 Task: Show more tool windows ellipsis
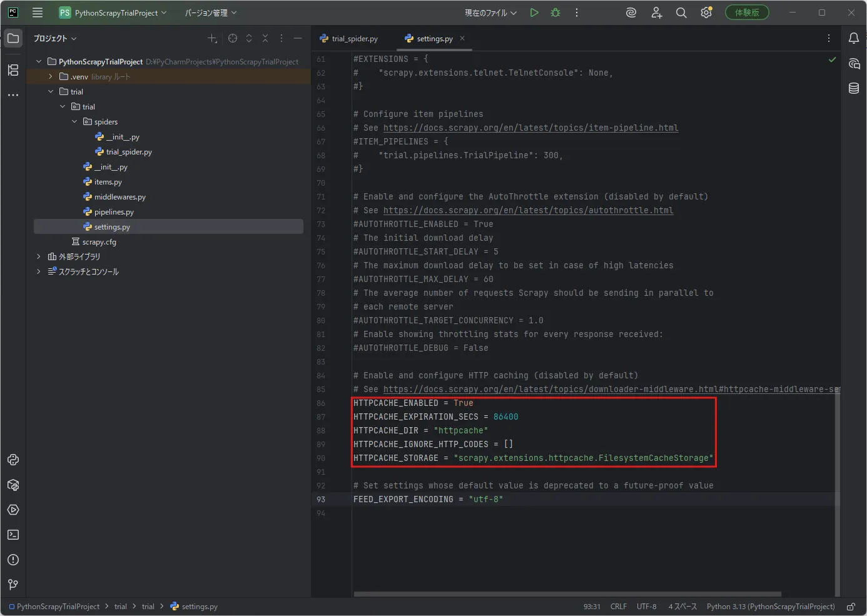(x=13, y=95)
